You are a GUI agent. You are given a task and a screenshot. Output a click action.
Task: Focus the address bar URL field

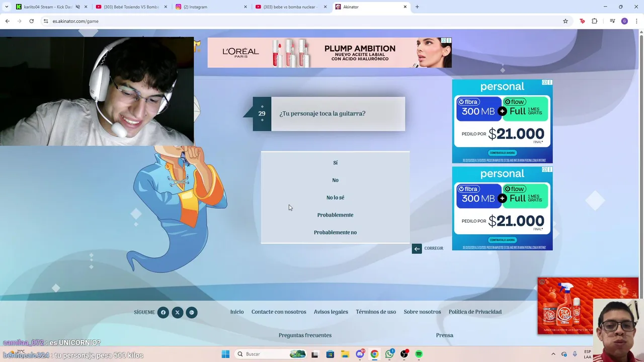click(x=302, y=21)
